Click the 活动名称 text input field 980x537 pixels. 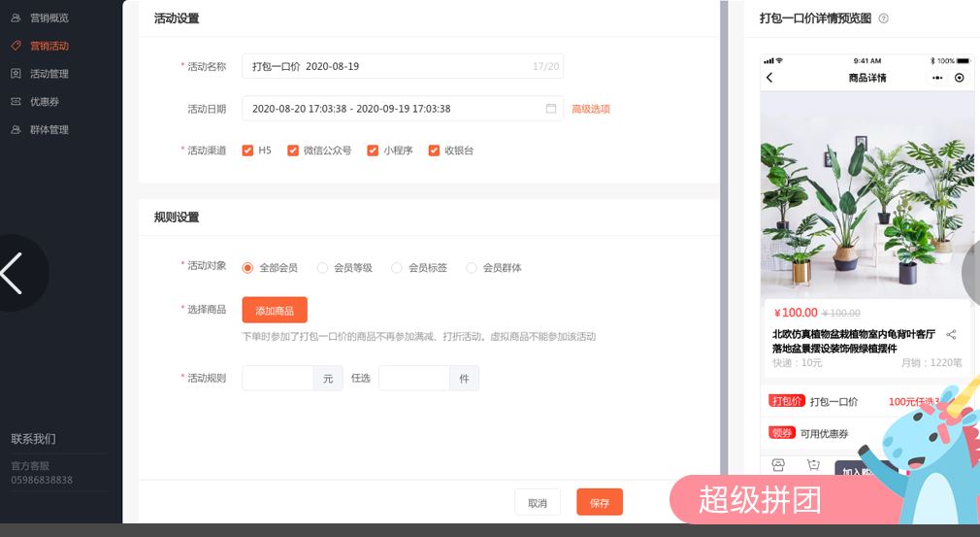388,66
